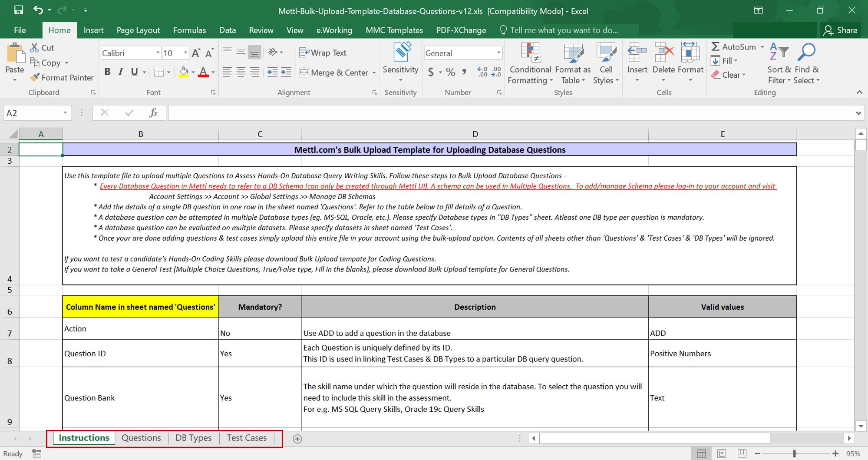Click the Decrease Indent icon

[272, 73]
